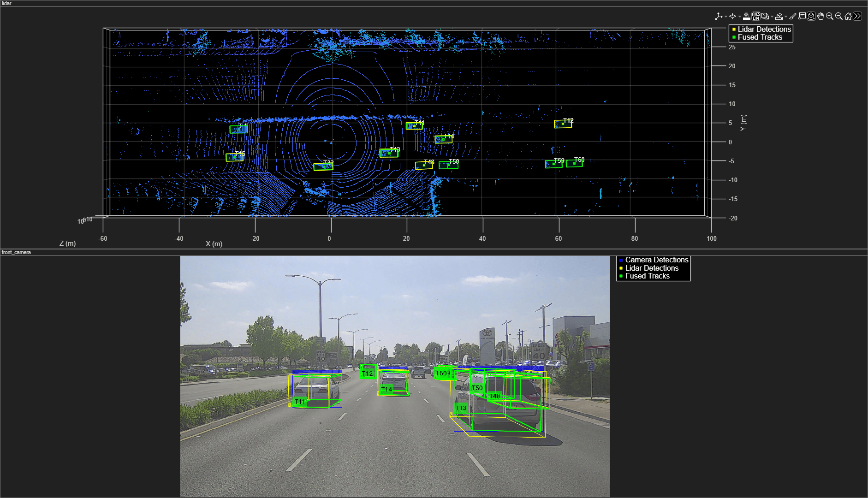Select the Pan hand tool
Screen dimensions: 868x498
click(x=820, y=16)
